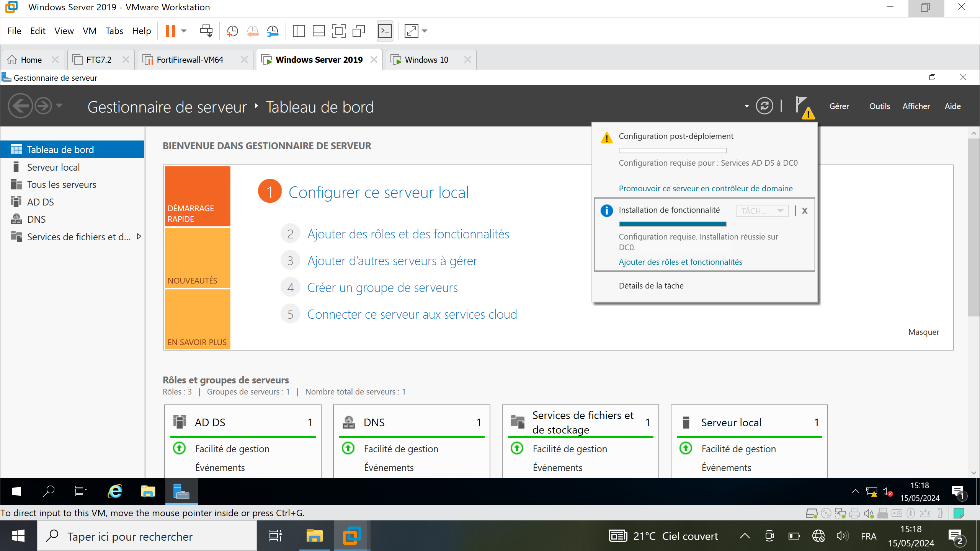
Task: Open the VMware View menu
Action: (64, 31)
